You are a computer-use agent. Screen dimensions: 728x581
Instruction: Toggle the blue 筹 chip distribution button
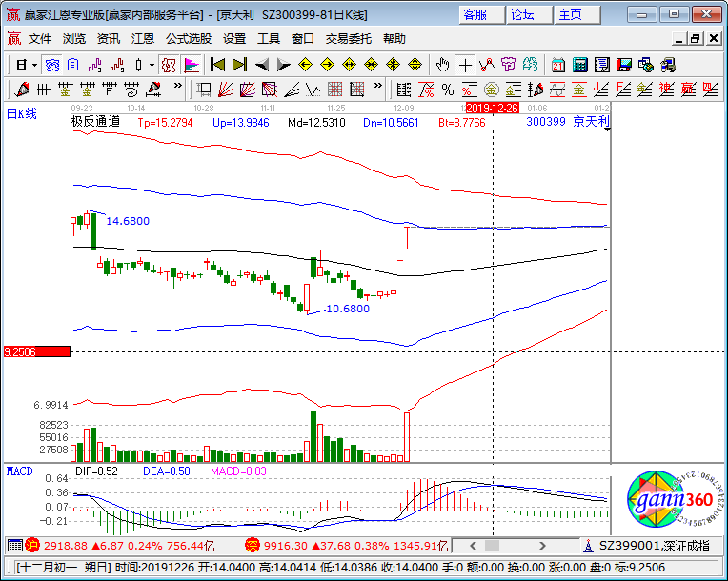click(x=52, y=65)
